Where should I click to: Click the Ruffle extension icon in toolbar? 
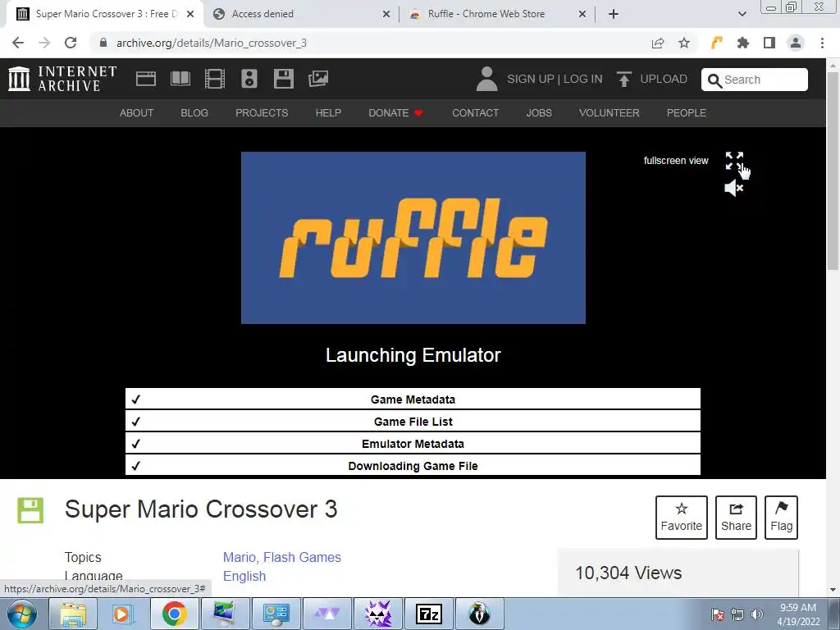pyautogui.click(x=717, y=43)
